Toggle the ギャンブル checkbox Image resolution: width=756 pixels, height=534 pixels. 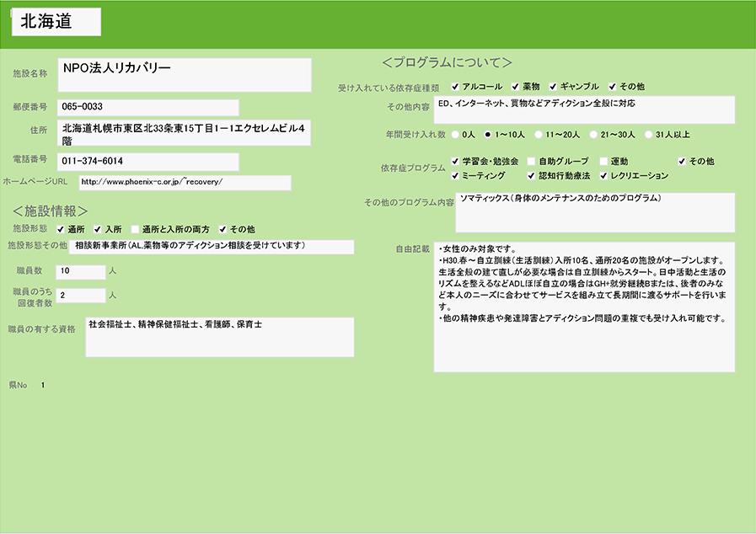(x=553, y=87)
